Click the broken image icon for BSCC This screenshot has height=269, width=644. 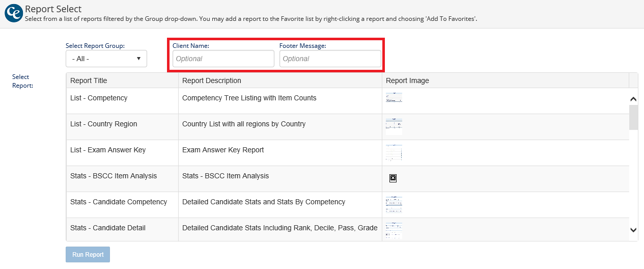393,178
